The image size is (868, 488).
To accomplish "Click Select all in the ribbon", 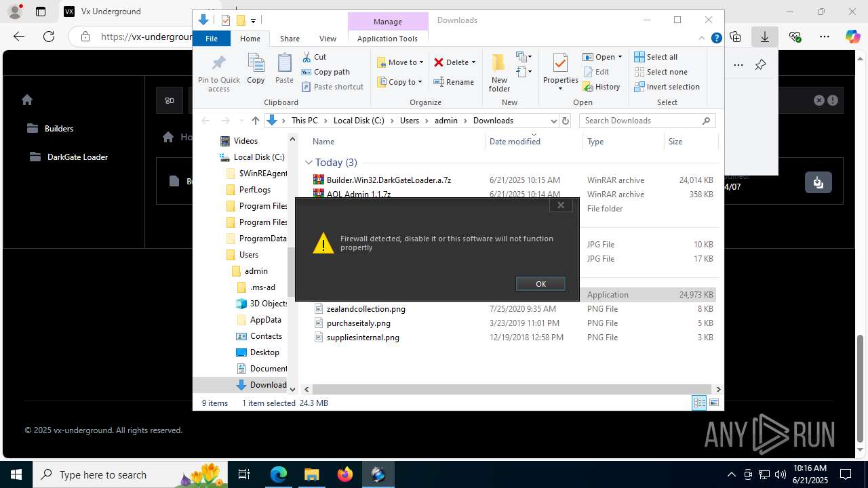I will pyautogui.click(x=656, y=57).
